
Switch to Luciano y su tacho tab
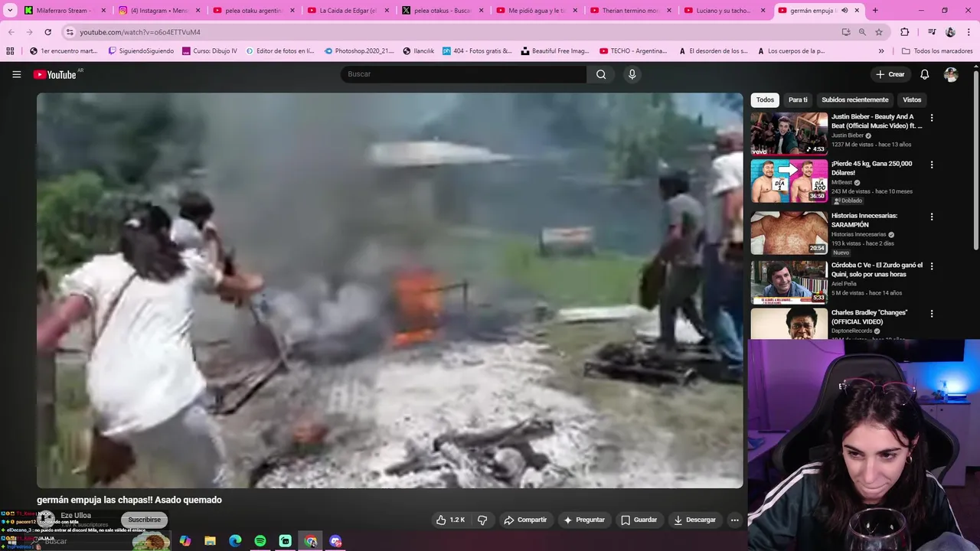tap(725, 11)
